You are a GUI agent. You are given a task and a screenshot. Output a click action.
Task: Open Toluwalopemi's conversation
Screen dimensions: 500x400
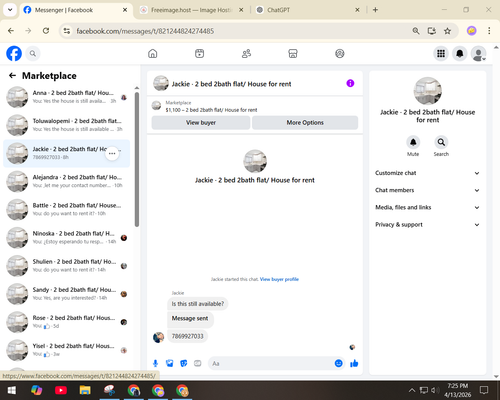point(67,125)
